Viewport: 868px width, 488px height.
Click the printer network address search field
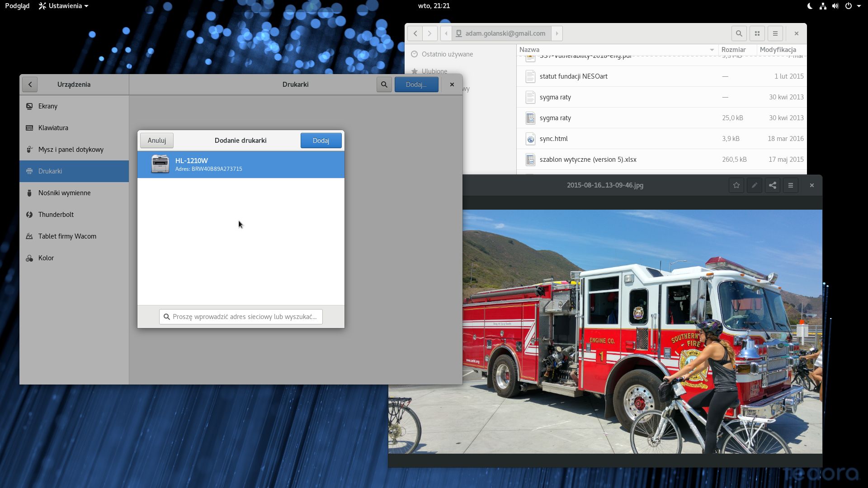(x=244, y=317)
